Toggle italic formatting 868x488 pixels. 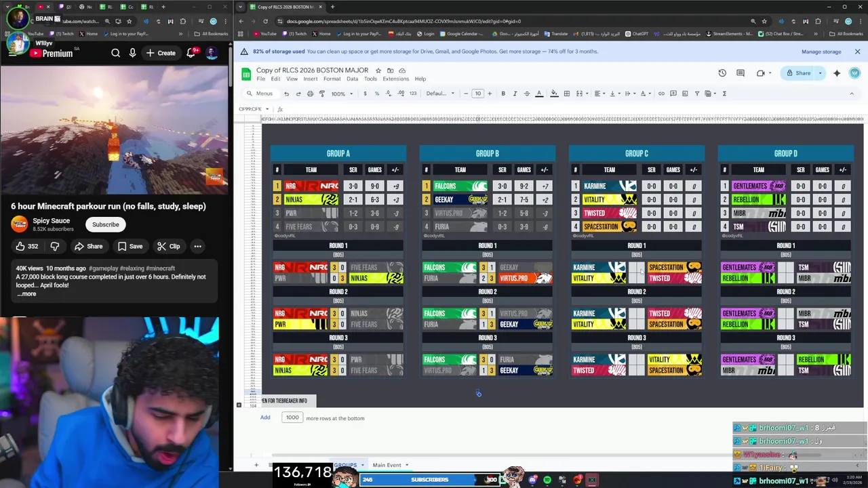point(515,94)
